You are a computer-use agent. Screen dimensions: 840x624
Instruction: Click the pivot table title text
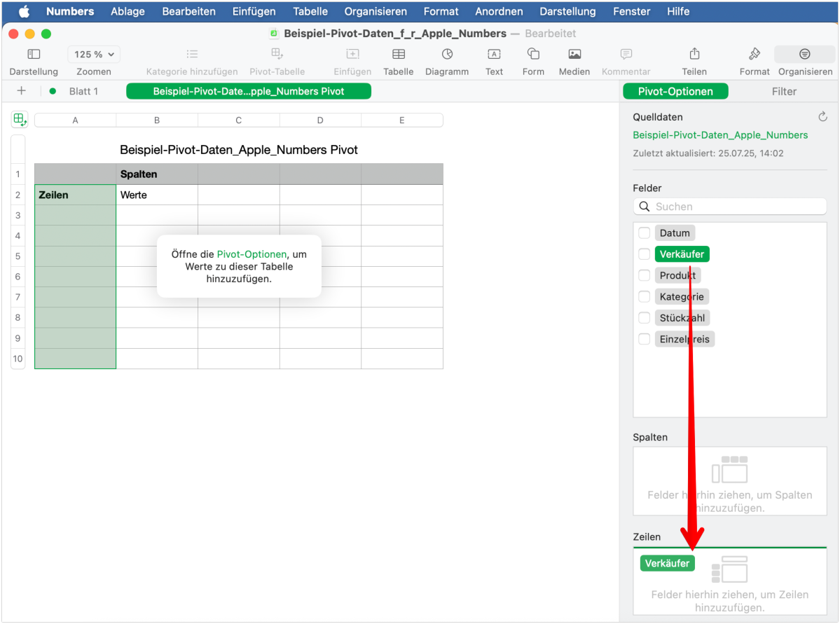(238, 150)
